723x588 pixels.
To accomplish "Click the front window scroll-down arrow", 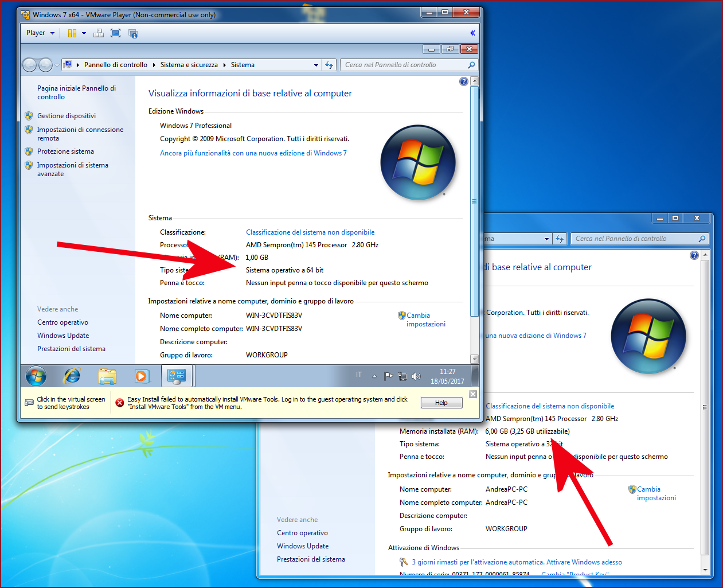I will coord(474,359).
